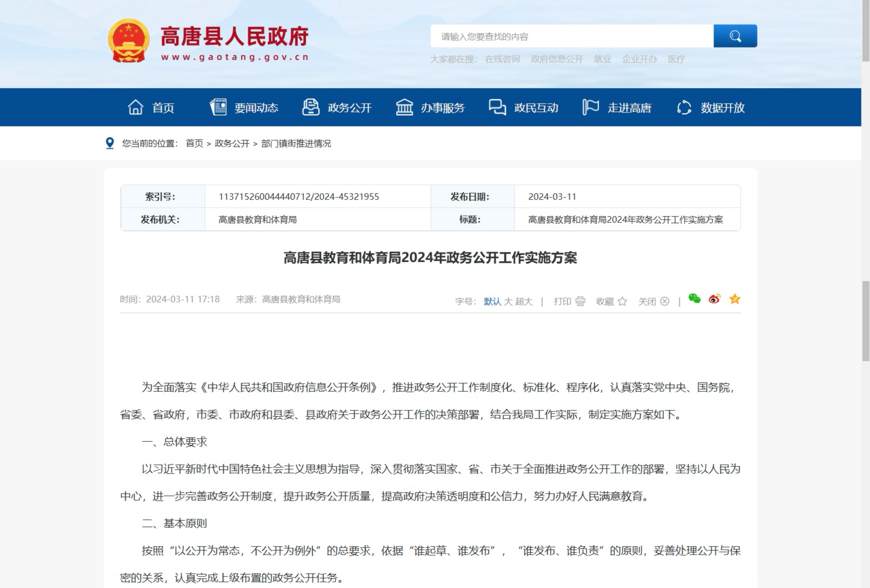The image size is (870, 588).
Task: Click the 在线咨询 hot search link
Action: click(502, 59)
